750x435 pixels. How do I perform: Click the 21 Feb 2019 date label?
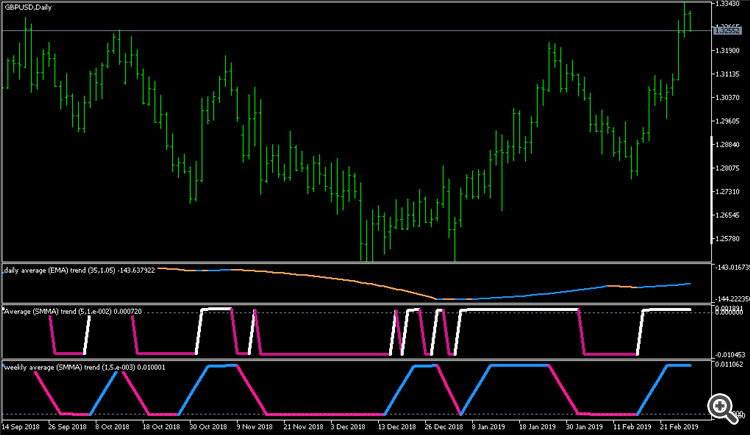(x=679, y=426)
